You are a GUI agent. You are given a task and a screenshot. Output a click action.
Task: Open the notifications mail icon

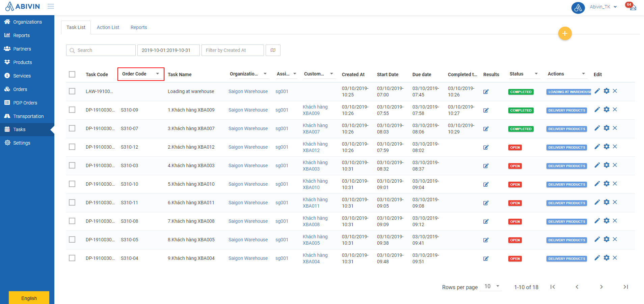point(633,7)
